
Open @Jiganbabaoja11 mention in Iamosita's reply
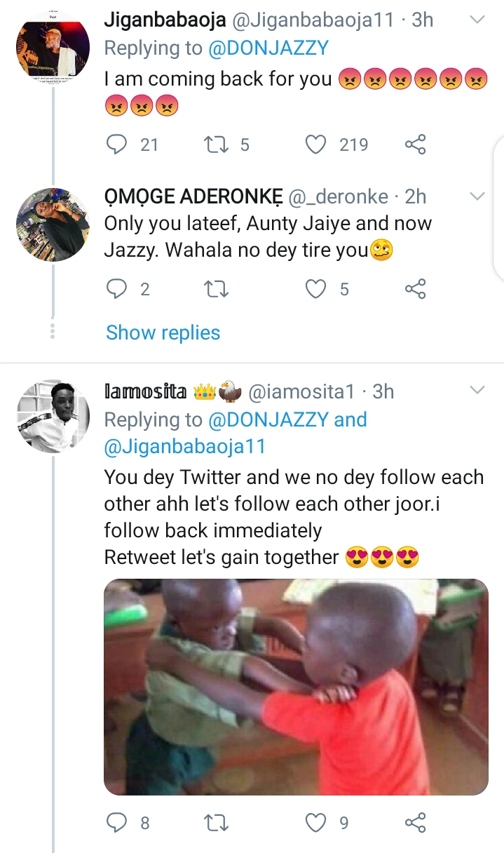185,446
